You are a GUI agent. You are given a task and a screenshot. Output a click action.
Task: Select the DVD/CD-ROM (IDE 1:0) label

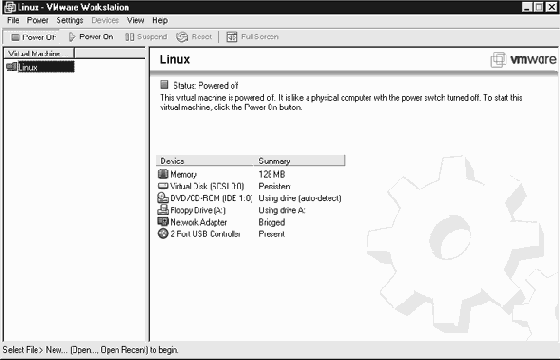211,198
